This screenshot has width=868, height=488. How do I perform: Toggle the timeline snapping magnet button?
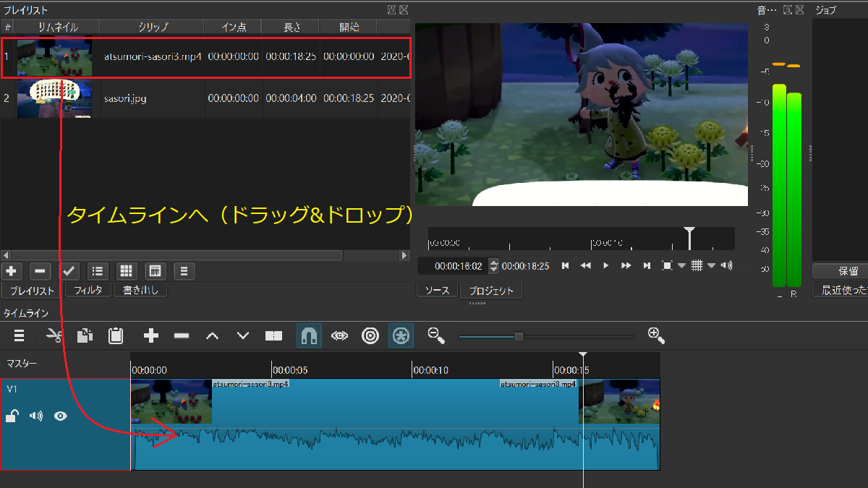(x=309, y=335)
